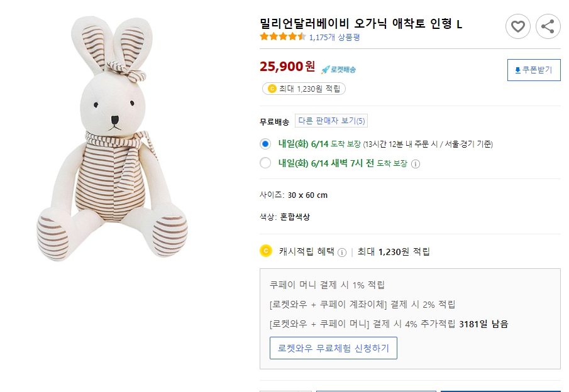Click the orange star rating
This screenshot has height=392, width=569.
283,37
